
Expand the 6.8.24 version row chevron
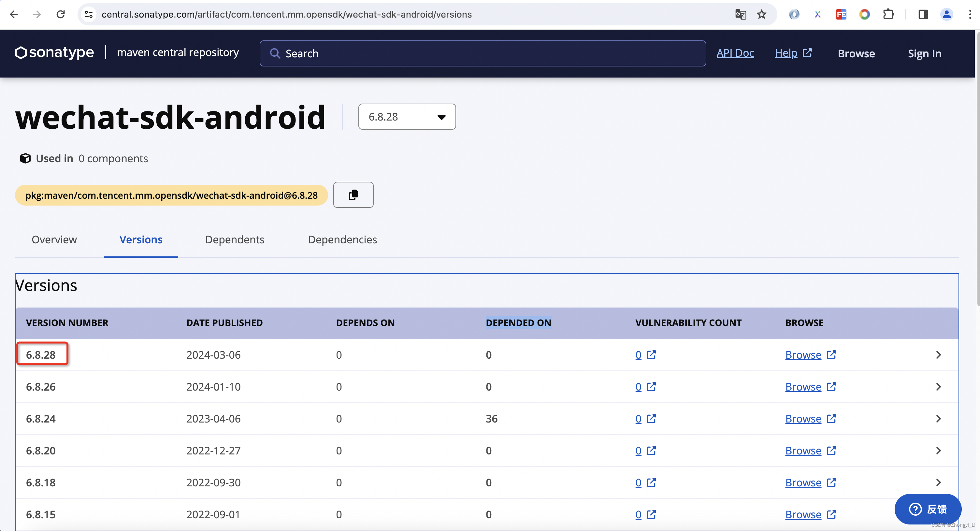[x=938, y=419]
